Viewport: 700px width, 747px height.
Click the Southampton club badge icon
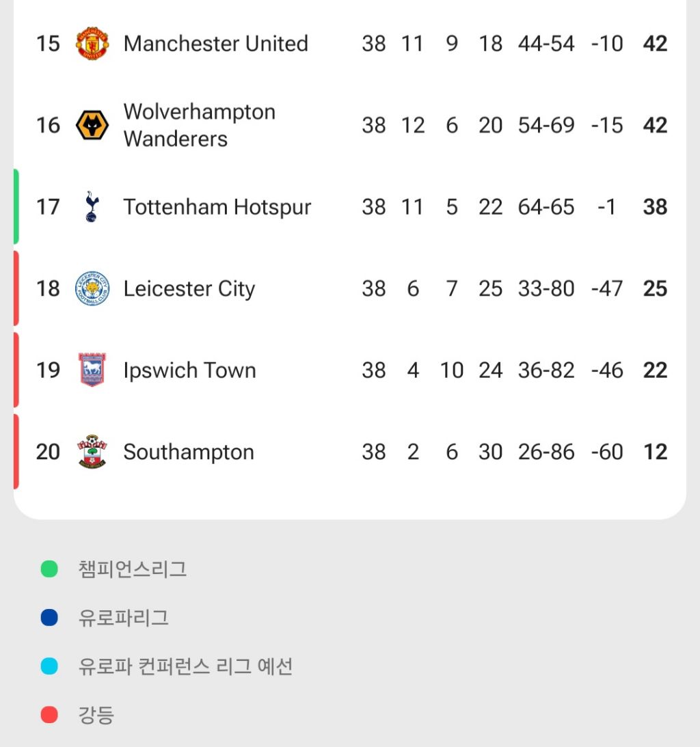92,452
